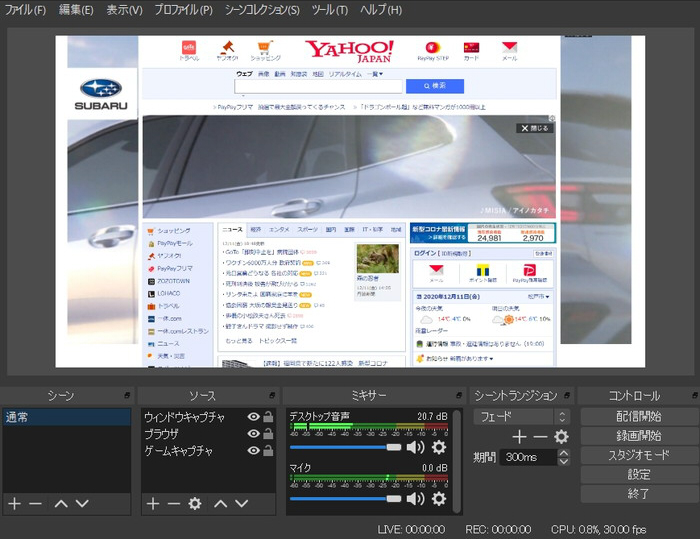Select the ウィンドウキャプチャ source row
This screenshot has height=539, width=700.
pos(208,417)
